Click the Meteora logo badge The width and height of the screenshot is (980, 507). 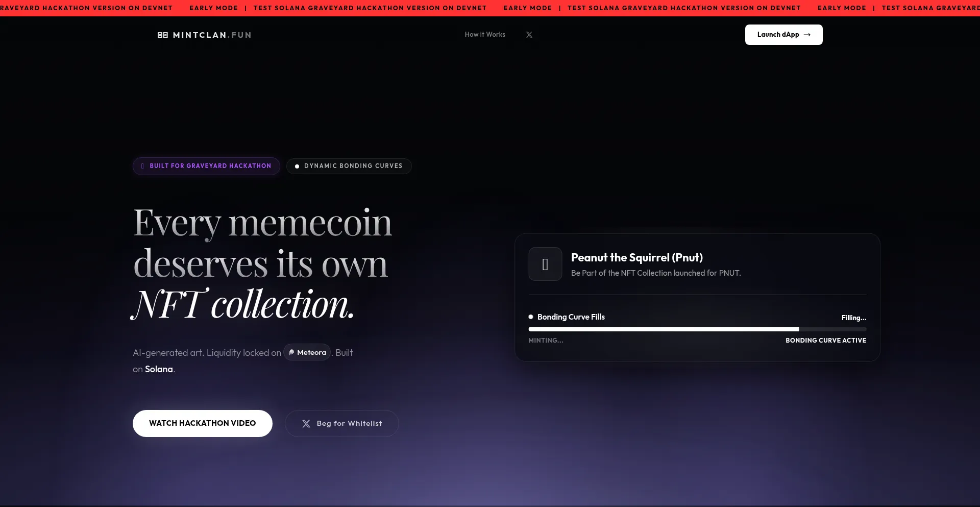pyautogui.click(x=307, y=352)
